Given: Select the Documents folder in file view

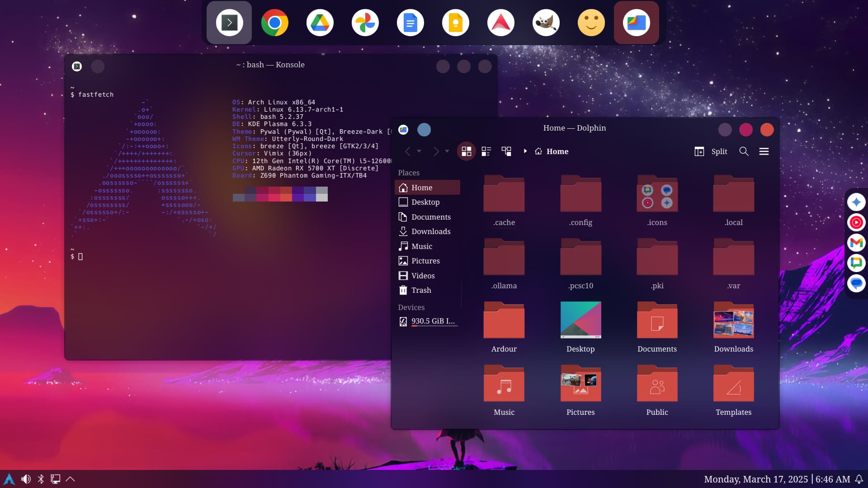Looking at the screenshot, I should tap(657, 327).
